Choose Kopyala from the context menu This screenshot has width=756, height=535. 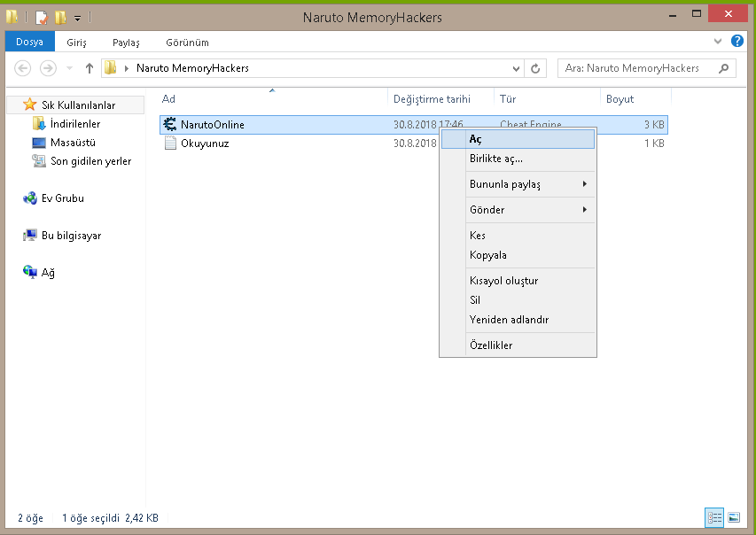coord(518,255)
